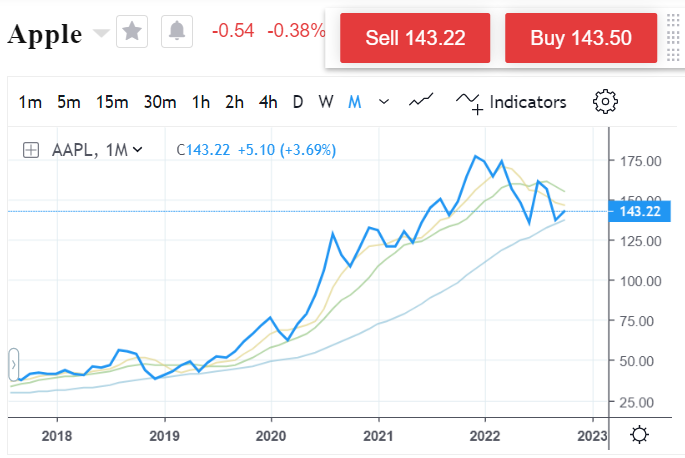
Task: Select the 5m timeframe
Action: [69, 102]
